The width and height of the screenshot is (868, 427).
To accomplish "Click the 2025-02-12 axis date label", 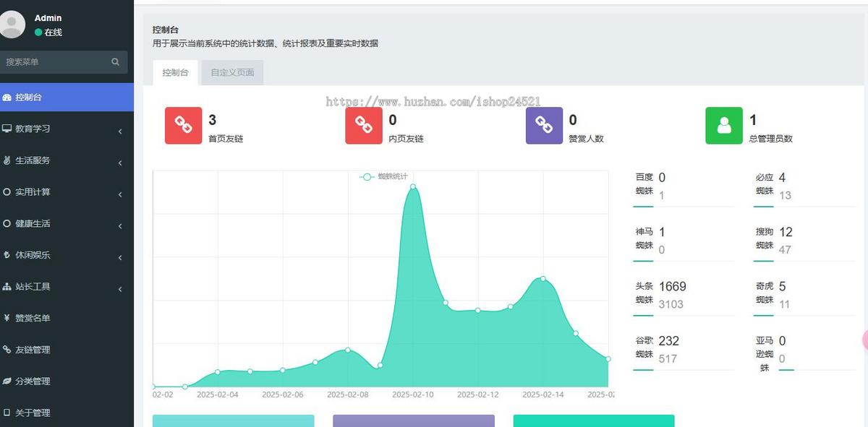I will click(x=477, y=394).
